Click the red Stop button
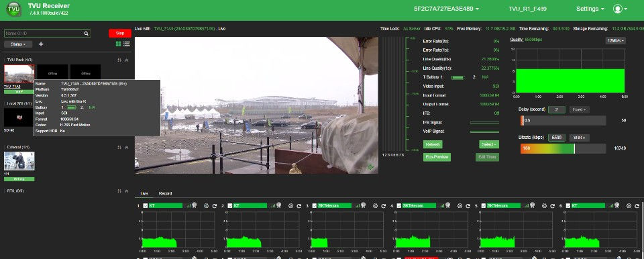 120,34
